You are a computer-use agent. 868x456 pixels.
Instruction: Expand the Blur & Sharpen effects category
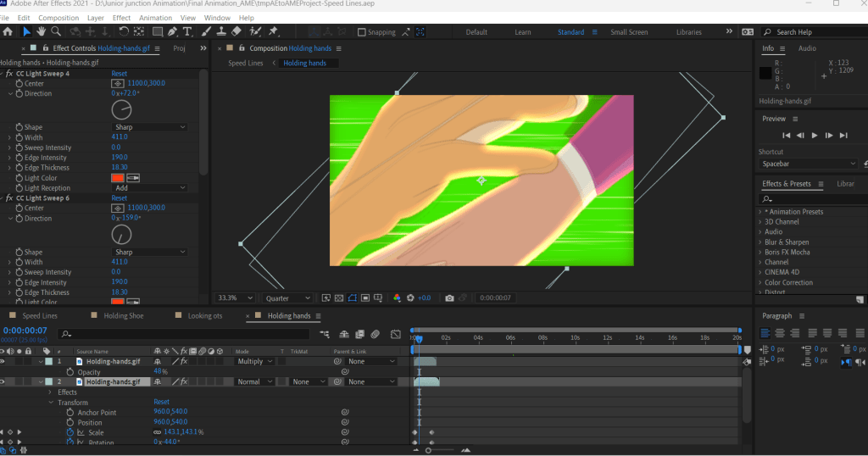click(x=759, y=242)
